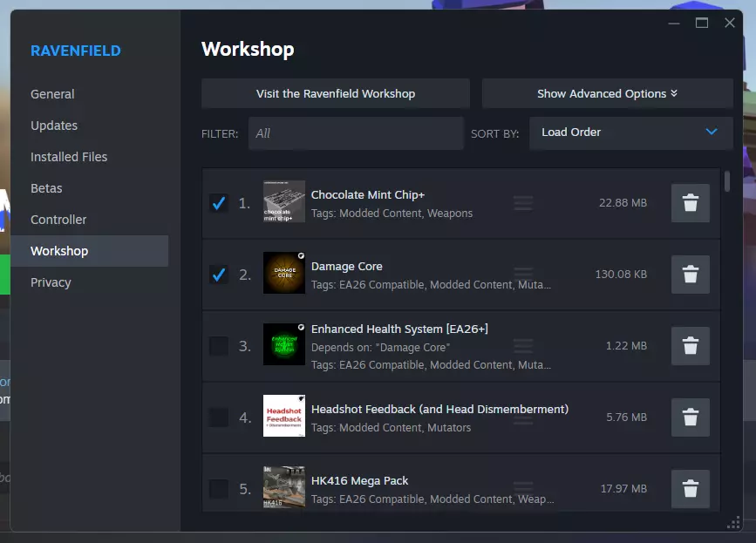Enable the Headshot Feedback mod checkbox
This screenshot has width=756, height=543.
click(x=218, y=417)
